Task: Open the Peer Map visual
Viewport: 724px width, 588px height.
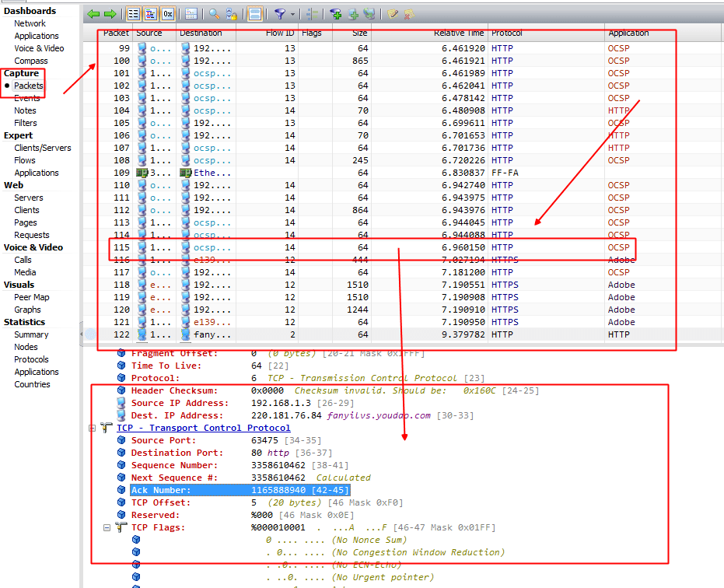Action: point(31,297)
